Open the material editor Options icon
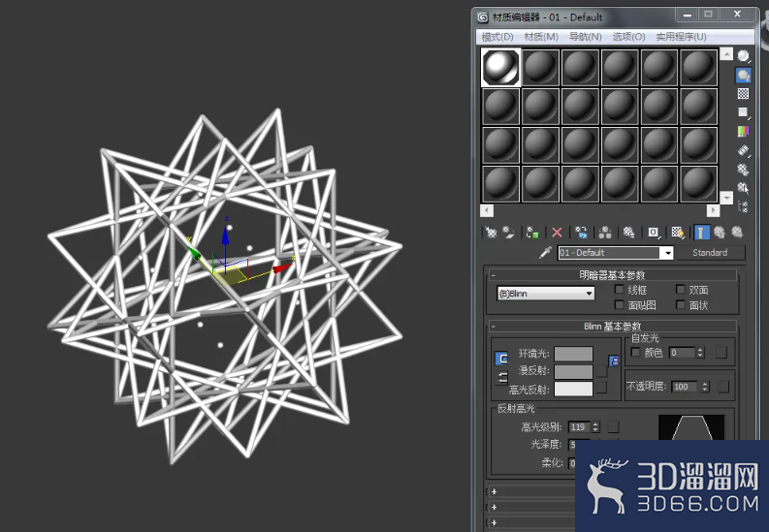Image resolution: width=769 pixels, height=532 pixels. click(744, 170)
